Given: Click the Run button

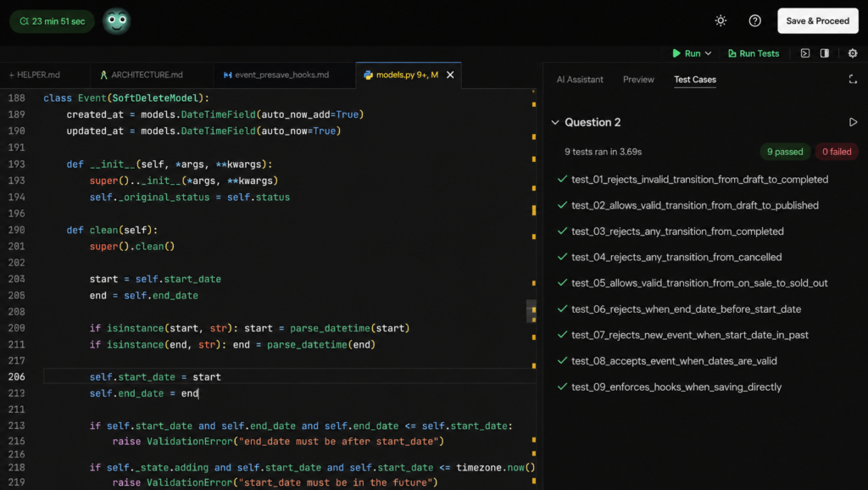Looking at the screenshot, I should coord(687,53).
